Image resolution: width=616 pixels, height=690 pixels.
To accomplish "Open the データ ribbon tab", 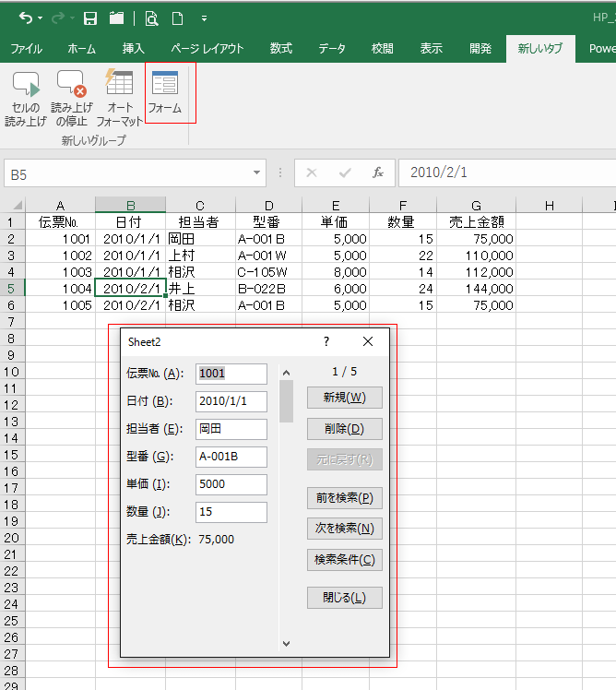I will [x=332, y=49].
